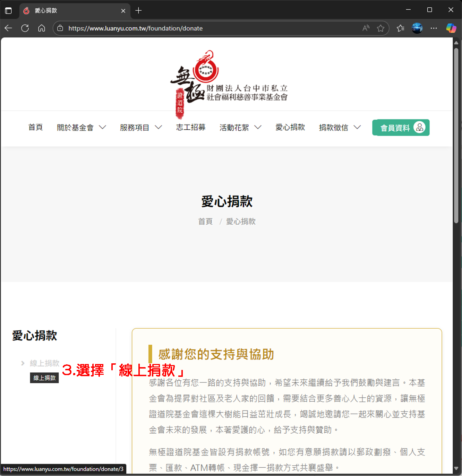Image resolution: width=462 pixels, height=476 pixels.
Task: Click the member avatar icon in 會員資料
Action: 419,127
